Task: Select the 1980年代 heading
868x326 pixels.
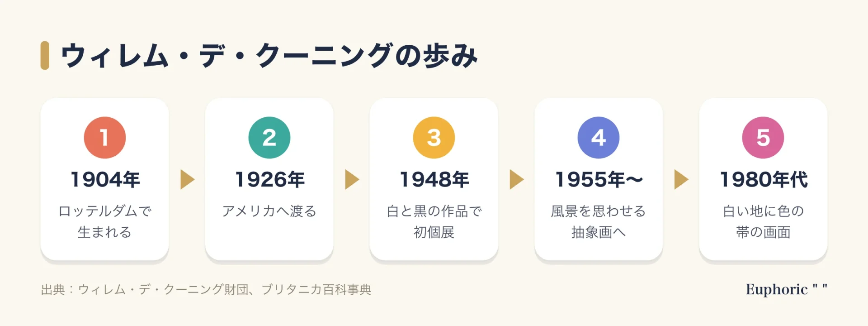Action: click(763, 179)
